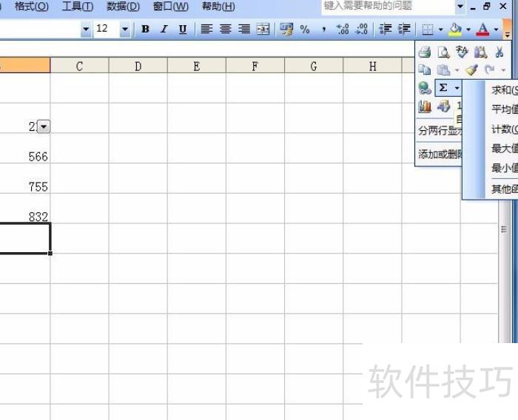Apply percent style format
Screen dimensions: 518x420
pyautogui.click(x=304, y=30)
